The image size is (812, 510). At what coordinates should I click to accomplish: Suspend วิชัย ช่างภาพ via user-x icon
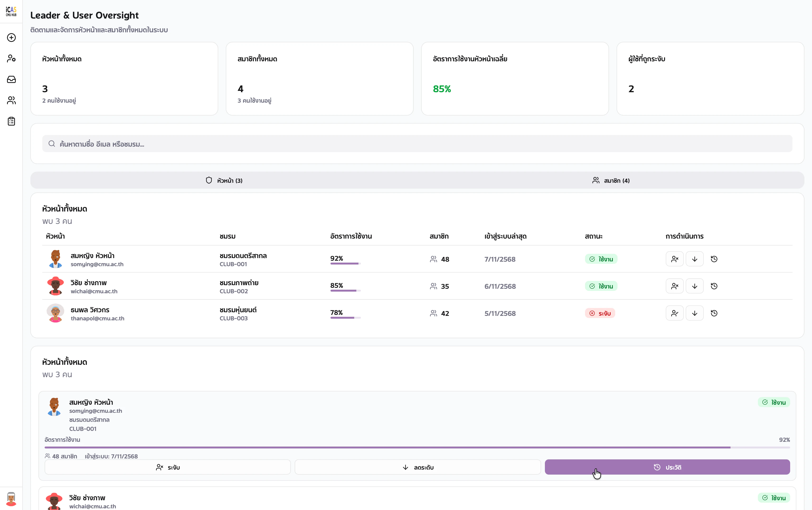pyautogui.click(x=675, y=286)
